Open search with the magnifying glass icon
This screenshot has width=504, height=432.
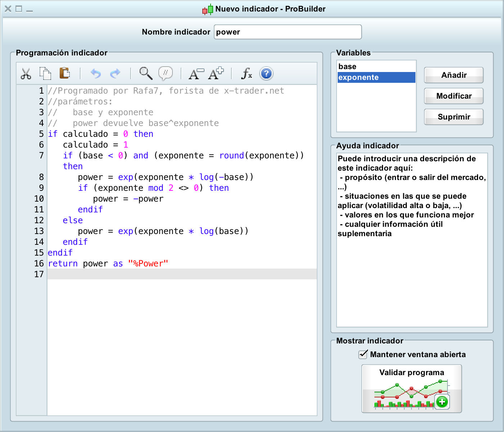pyautogui.click(x=146, y=73)
